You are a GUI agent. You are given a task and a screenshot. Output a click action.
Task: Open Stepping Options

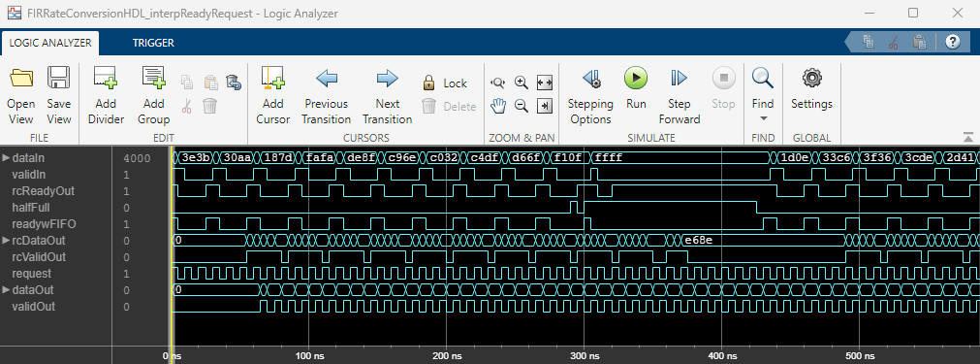coord(590,95)
